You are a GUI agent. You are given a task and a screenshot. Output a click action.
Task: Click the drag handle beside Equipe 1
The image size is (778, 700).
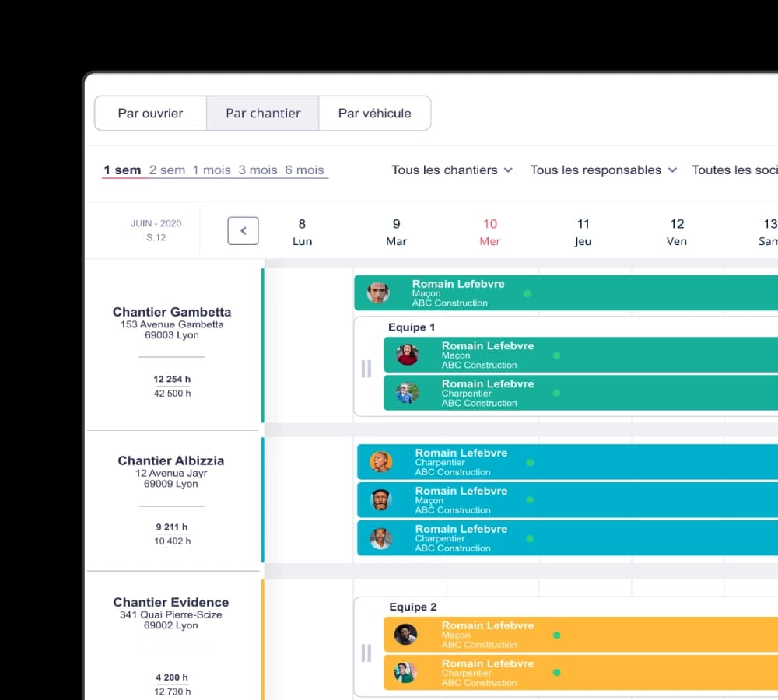366,369
